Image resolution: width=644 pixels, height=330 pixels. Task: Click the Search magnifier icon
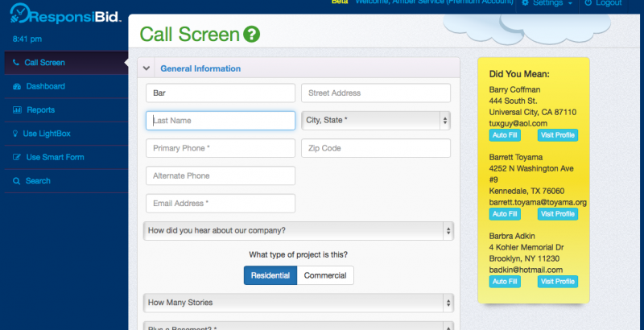pyautogui.click(x=16, y=181)
